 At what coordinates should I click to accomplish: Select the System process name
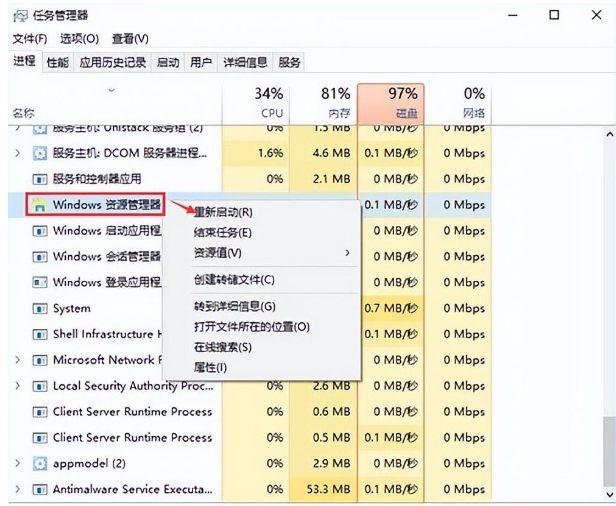pos(72,308)
